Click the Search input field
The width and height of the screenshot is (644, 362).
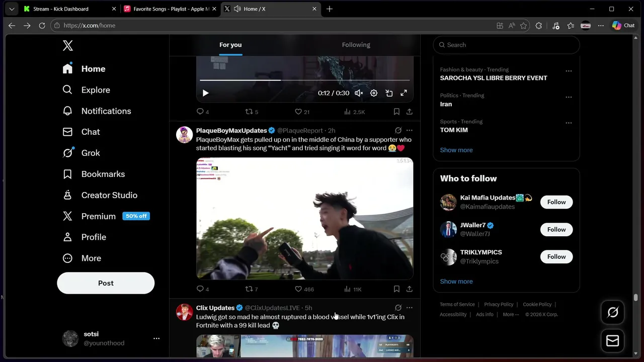click(x=507, y=45)
